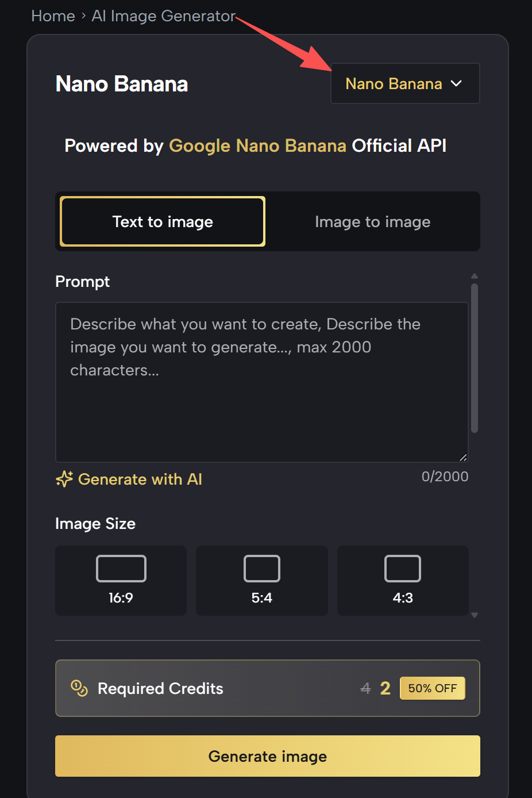532x798 pixels.
Task: Click the 16:9 aspect ratio rectangle icon
Action: pyautogui.click(x=121, y=569)
